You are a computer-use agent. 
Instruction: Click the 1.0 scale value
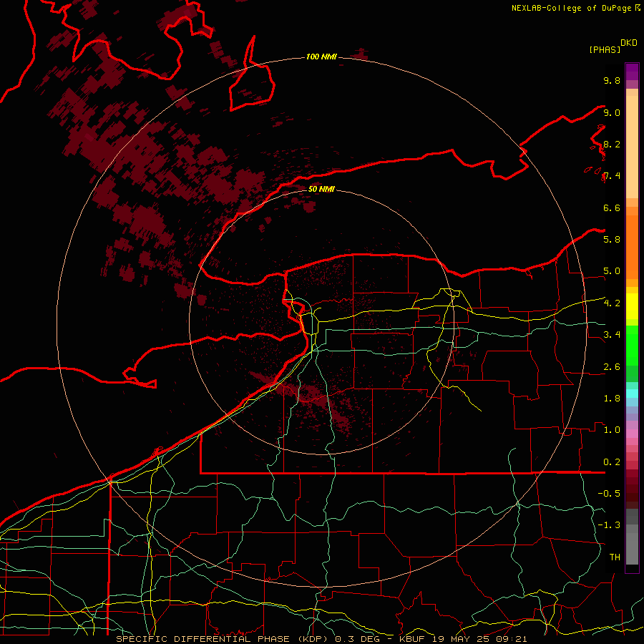click(x=612, y=430)
